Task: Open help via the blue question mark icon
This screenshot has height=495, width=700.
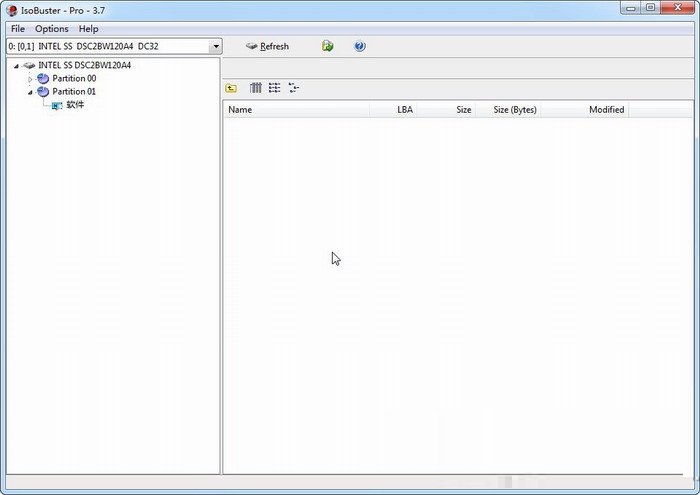Action: [x=360, y=46]
